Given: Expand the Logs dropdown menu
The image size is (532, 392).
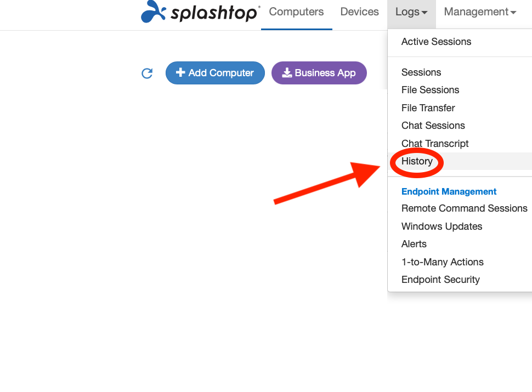Looking at the screenshot, I should pyautogui.click(x=411, y=12).
